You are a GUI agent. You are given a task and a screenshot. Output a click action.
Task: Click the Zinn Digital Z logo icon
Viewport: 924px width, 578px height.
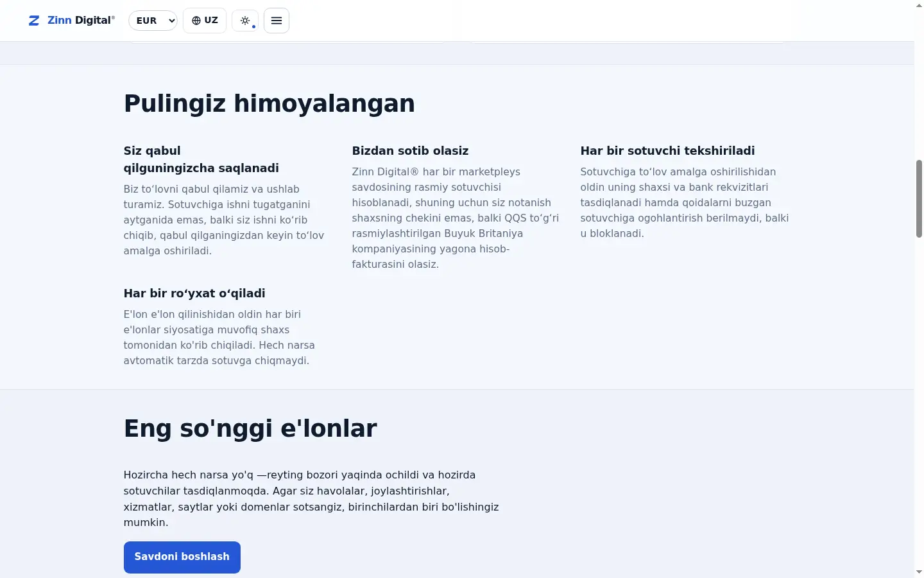[x=34, y=21]
